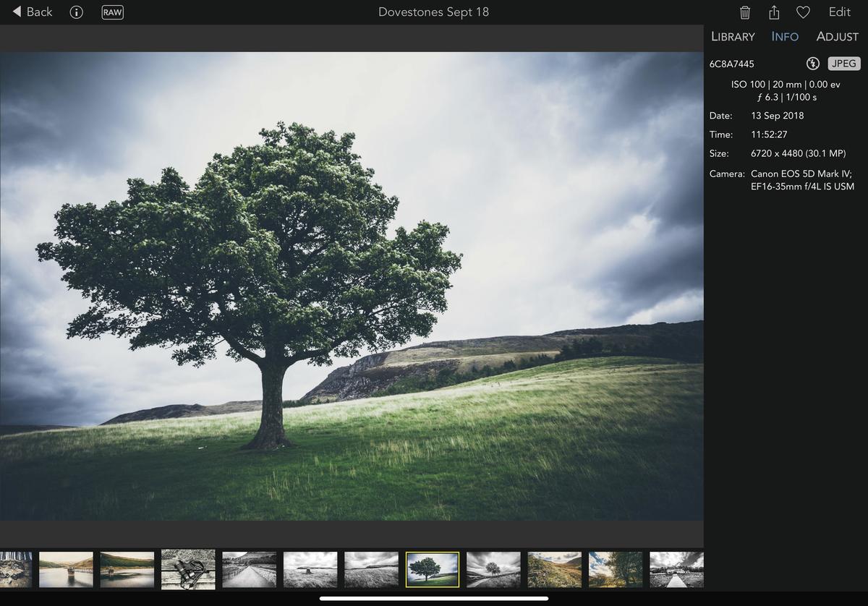Delete photo with the trash icon
Image resolution: width=868 pixels, height=606 pixels.
(x=745, y=12)
